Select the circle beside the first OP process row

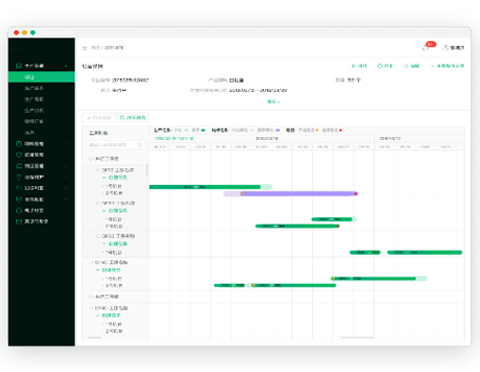(x=98, y=170)
